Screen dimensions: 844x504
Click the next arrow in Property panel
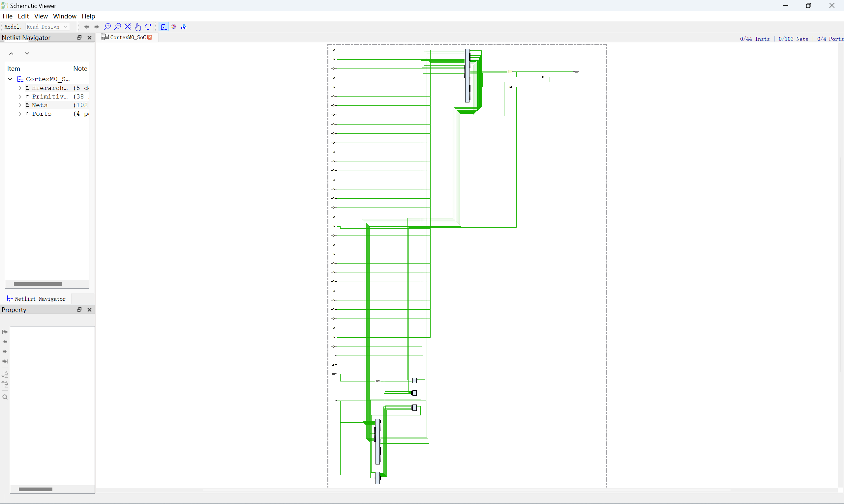[5, 351]
